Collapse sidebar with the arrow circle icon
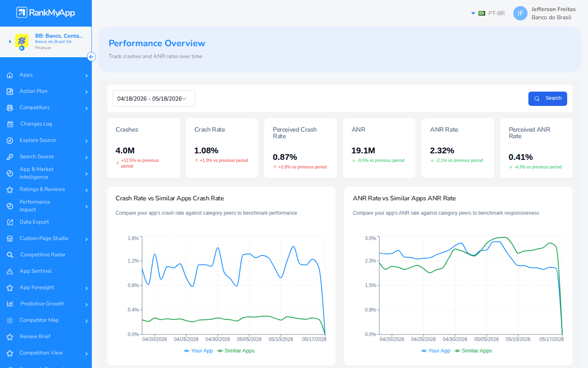Viewport: 588px width, 368px height. pyautogui.click(x=91, y=57)
